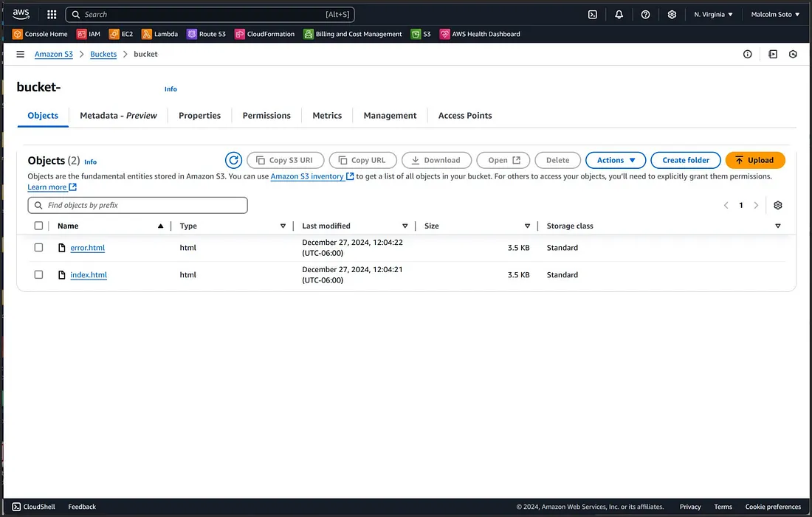Switch to the Permissions tab
This screenshot has height=517, width=812.
(266, 115)
